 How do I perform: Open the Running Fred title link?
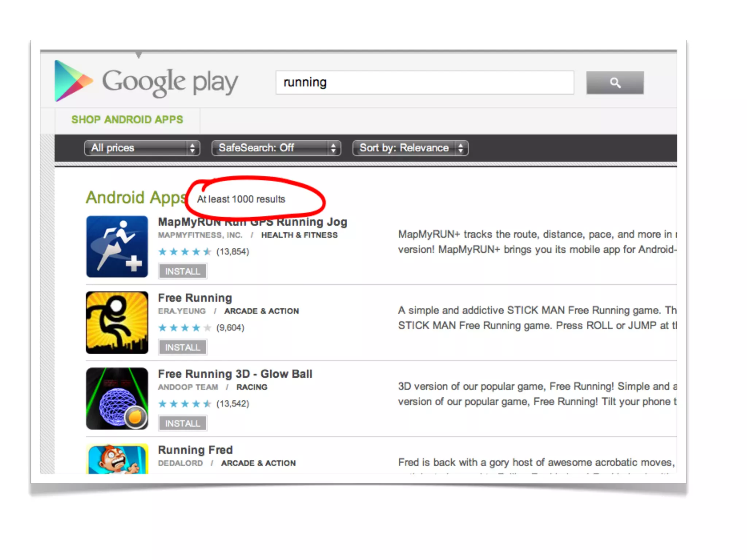click(x=195, y=450)
